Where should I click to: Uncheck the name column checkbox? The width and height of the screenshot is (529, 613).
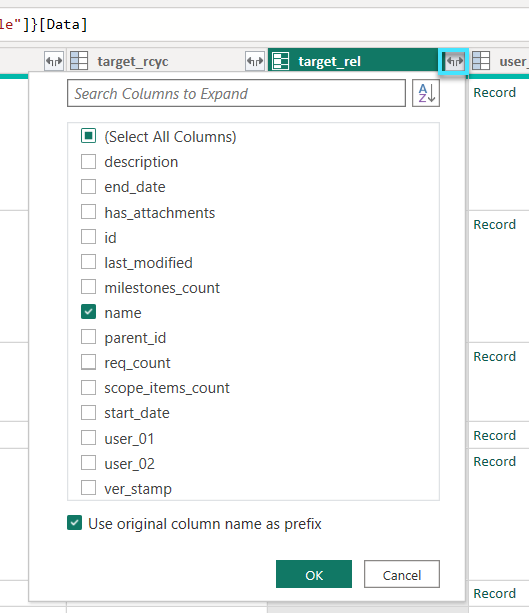tap(88, 312)
